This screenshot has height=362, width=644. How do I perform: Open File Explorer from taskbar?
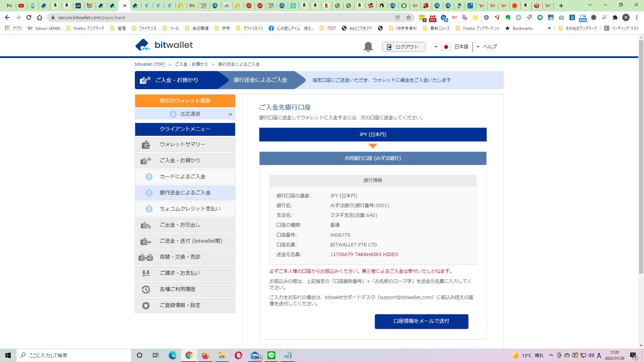point(222,355)
